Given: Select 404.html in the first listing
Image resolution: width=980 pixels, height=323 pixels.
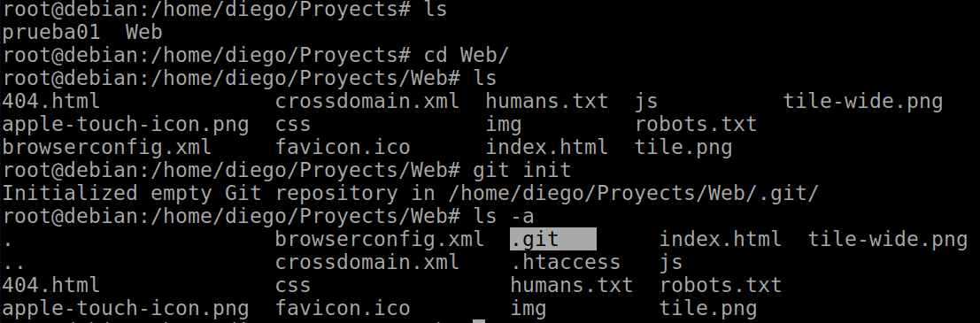Looking at the screenshot, I should pyautogui.click(x=50, y=101).
